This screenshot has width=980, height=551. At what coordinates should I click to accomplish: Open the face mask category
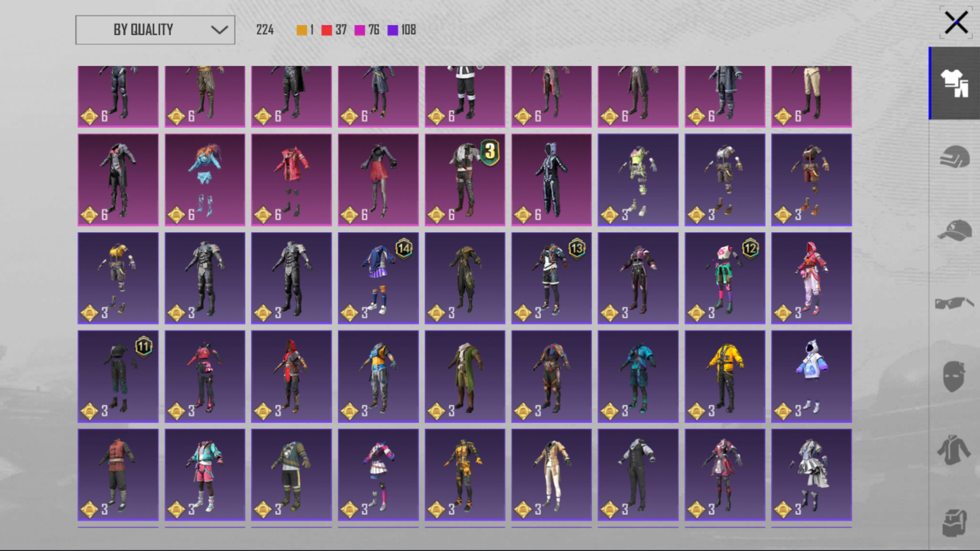pyautogui.click(x=953, y=377)
